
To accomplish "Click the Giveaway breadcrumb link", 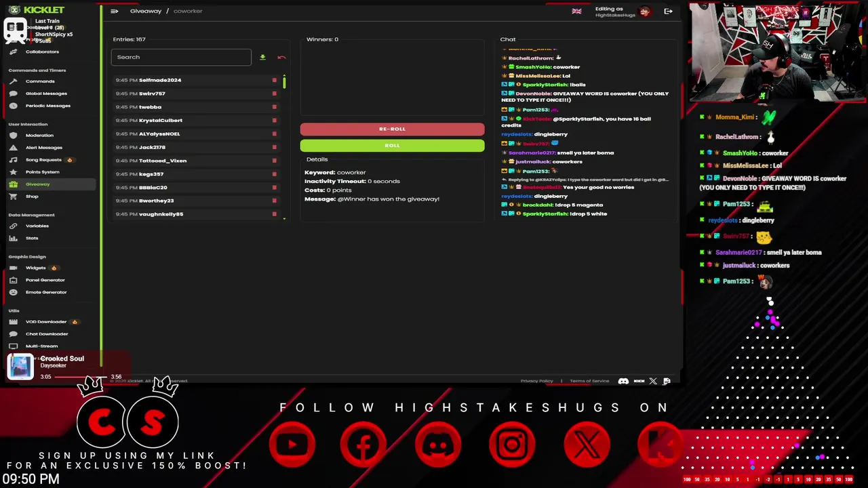I will coord(146,11).
